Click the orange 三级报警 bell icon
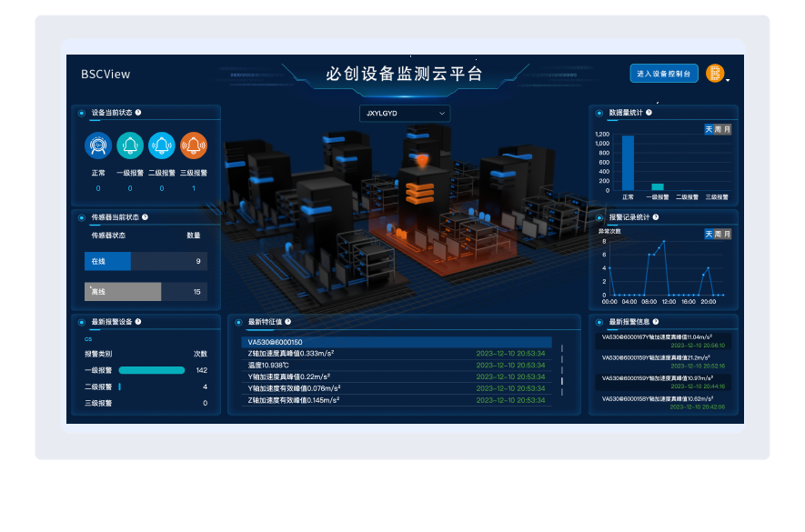Screen dimensions: 805x532 click(x=193, y=145)
